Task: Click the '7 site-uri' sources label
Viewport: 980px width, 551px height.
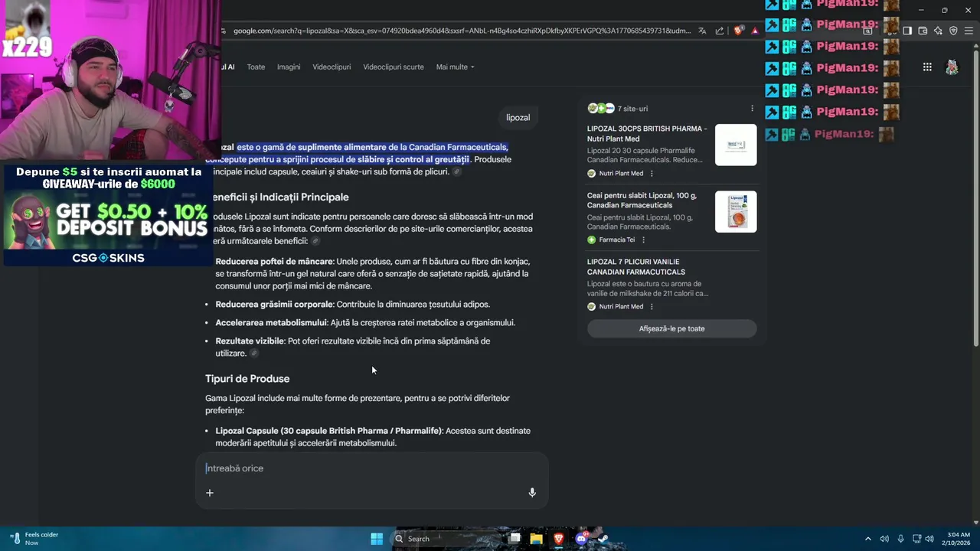Action: (632, 109)
